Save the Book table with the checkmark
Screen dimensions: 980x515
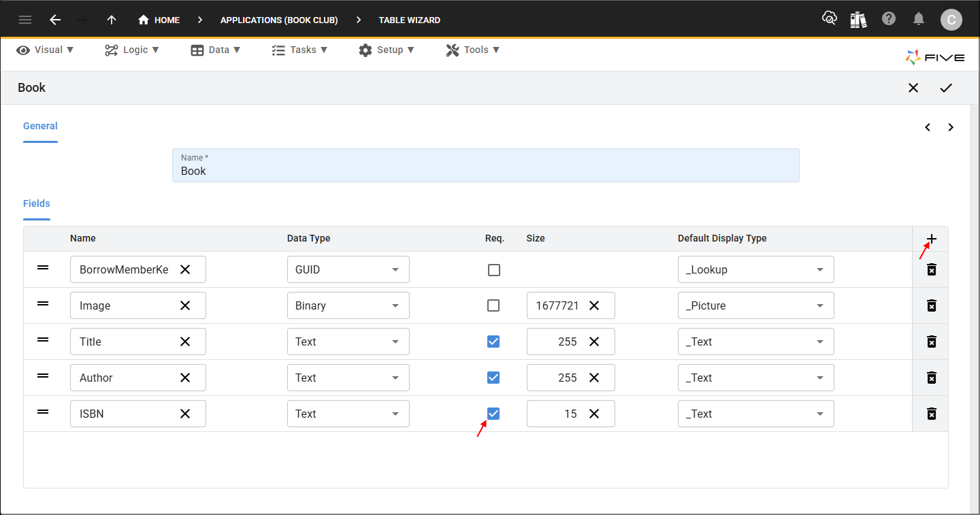coord(946,88)
